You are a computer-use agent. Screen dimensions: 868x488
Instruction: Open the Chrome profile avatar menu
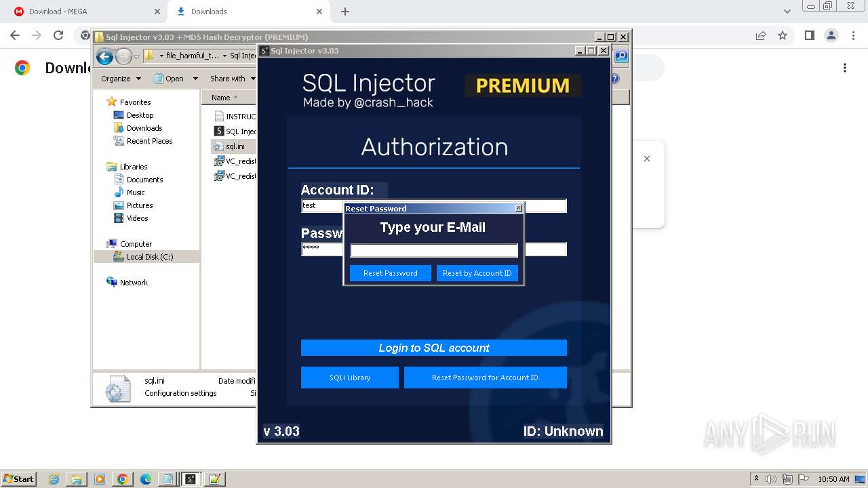831,36
